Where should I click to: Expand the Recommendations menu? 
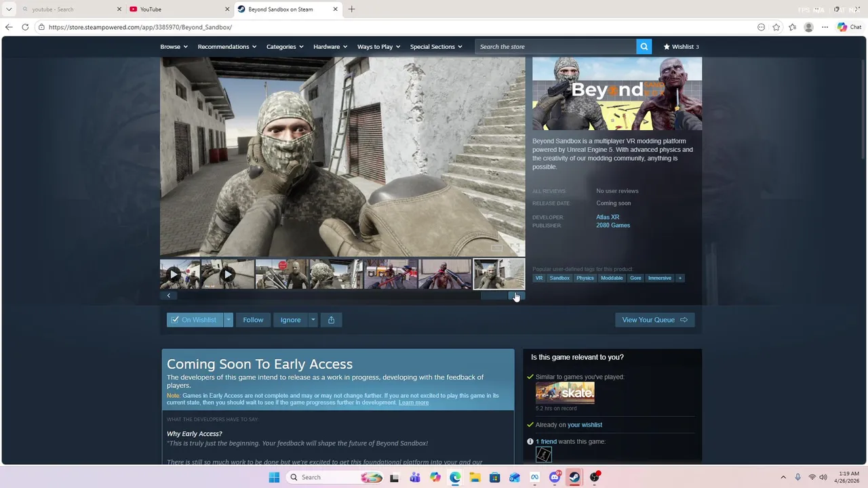click(227, 47)
